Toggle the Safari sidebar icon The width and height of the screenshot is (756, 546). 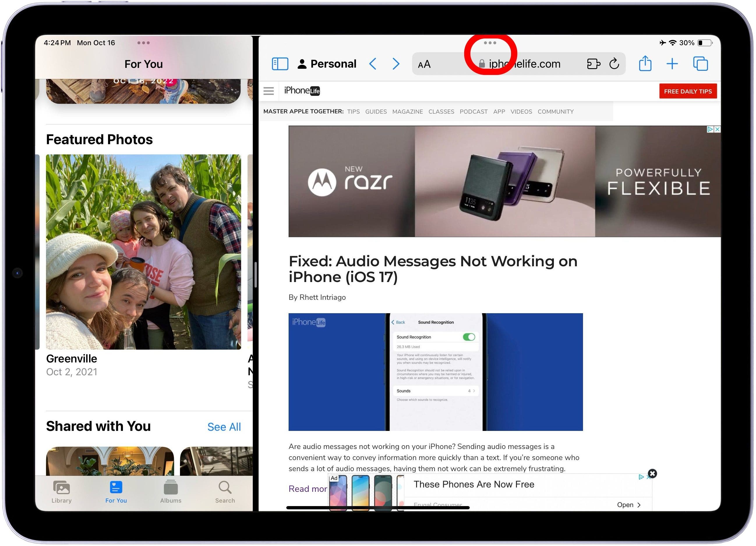280,64
